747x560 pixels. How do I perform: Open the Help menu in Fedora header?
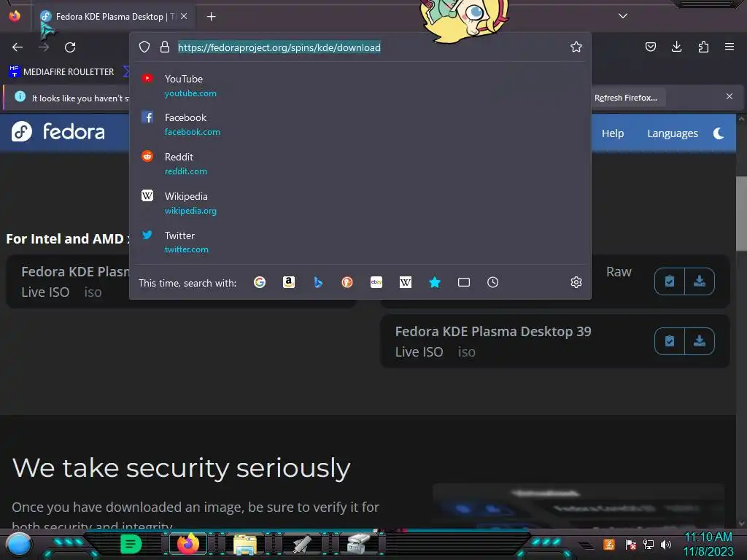pos(613,133)
